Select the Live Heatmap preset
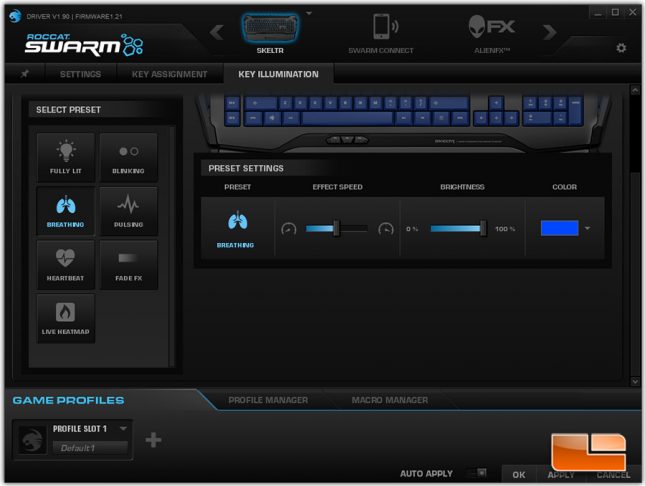This screenshot has height=486, width=645. (x=66, y=319)
